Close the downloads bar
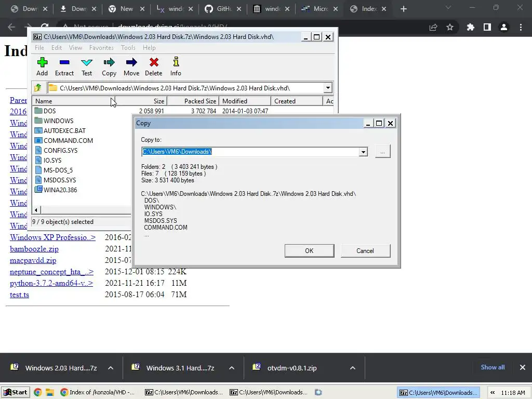The width and height of the screenshot is (532, 399). coord(523,367)
